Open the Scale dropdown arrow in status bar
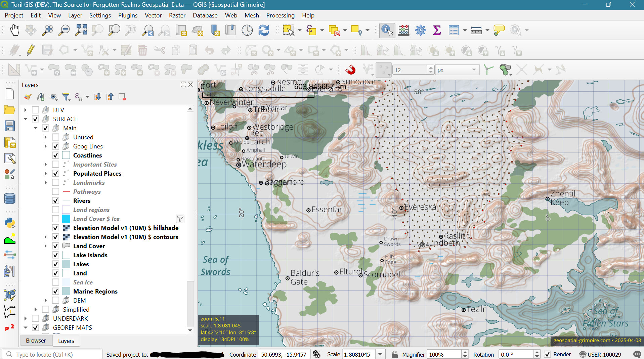The height and width of the screenshot is (359, 644). [380, 354]
